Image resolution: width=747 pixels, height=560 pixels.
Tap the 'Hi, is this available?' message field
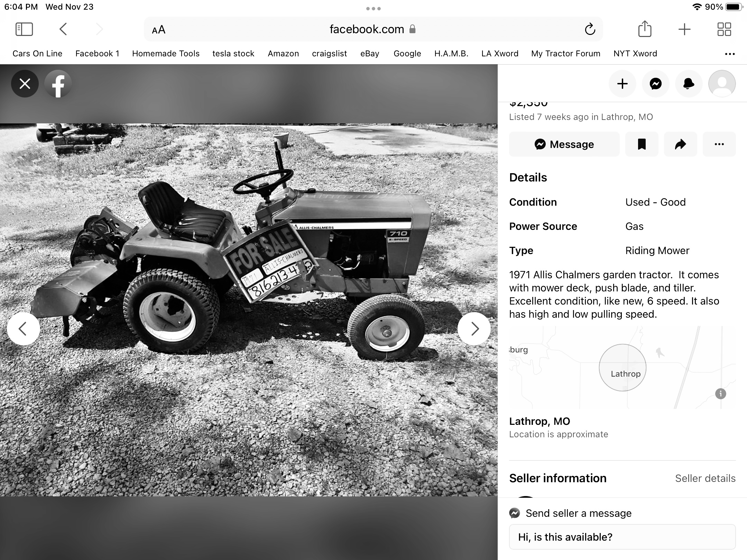point(622,537)
